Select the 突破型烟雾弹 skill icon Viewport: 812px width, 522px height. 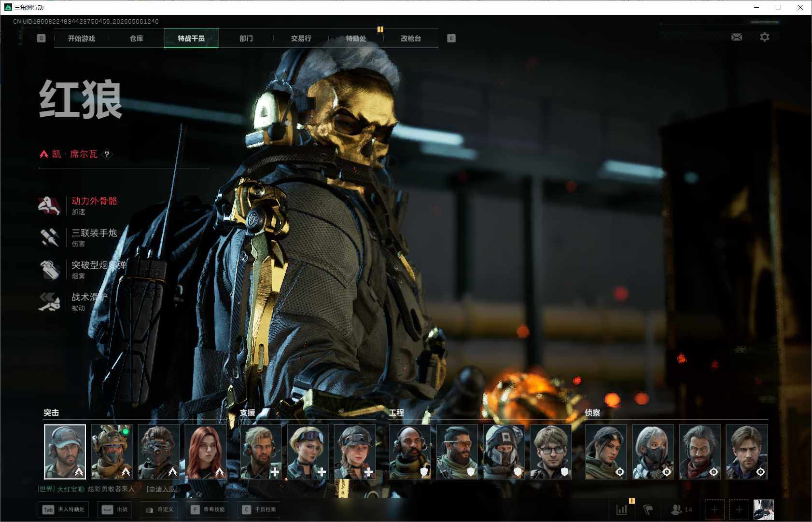pyautogui.click(x=49, y=270)
